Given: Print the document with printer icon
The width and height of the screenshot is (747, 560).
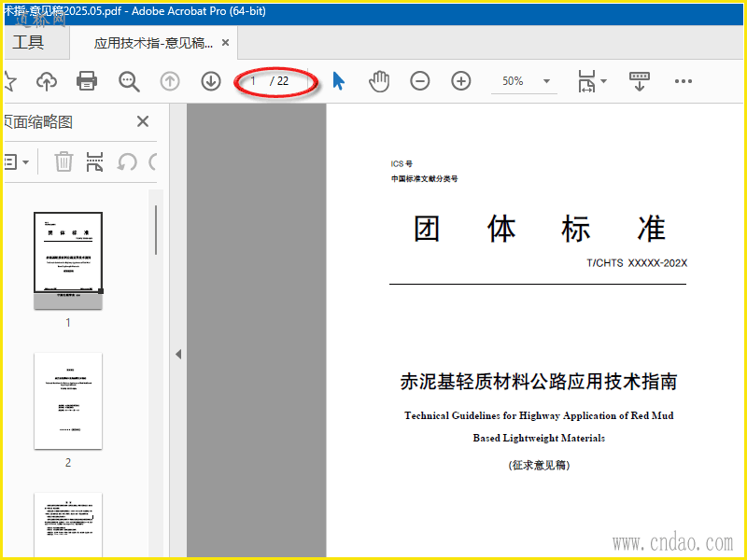Looking at the screenshot, I should click(x=87, y=81).
